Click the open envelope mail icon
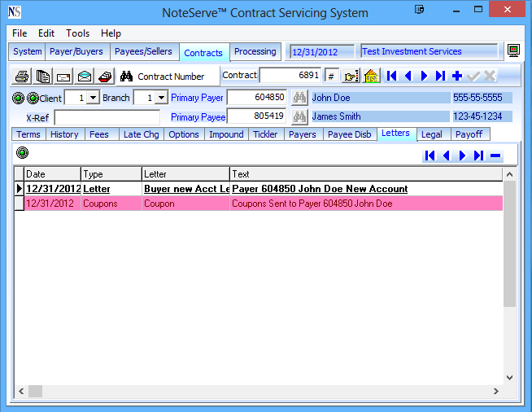The height and width of the screenshot is (412, 532). pos(84,77)
